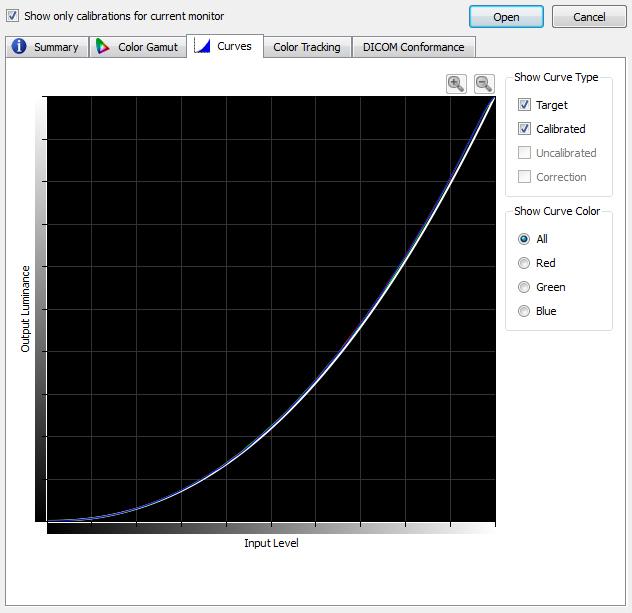The width and height of the screenshot is (632, 613).
Task: Select the Red curve color option
Action: tap(524, 263)
